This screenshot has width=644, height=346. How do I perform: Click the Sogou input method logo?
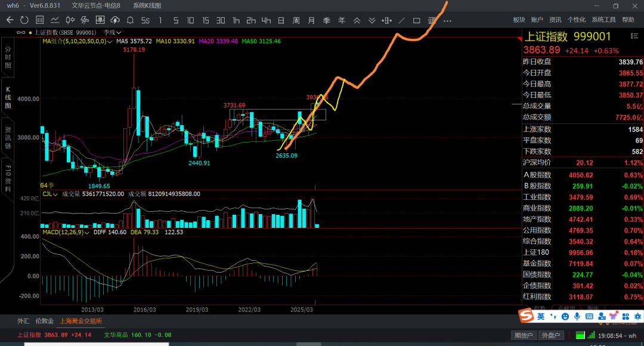coord(526,316)
